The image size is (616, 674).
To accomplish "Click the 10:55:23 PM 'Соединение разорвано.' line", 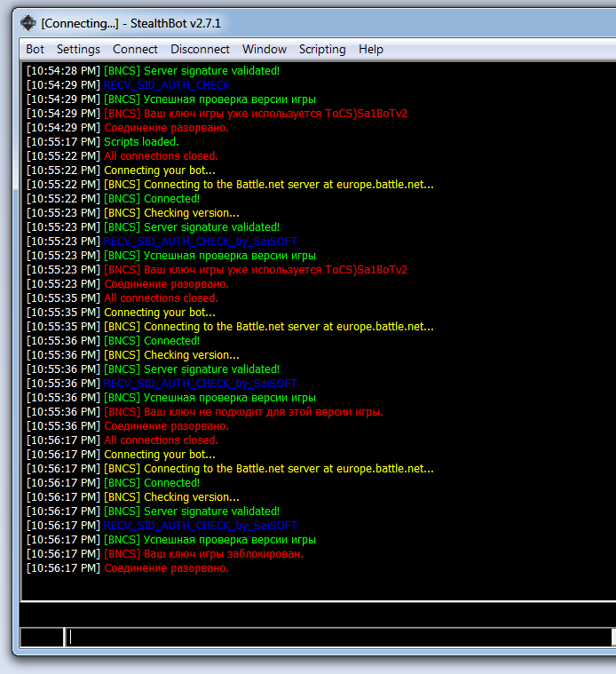I will tap(128, 283).
